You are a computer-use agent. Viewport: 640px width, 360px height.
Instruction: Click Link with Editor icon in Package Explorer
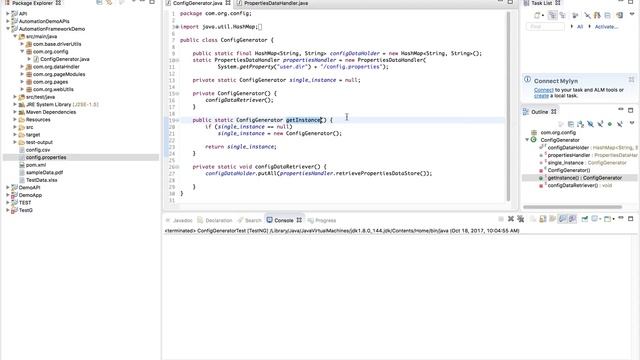point(109,2)
